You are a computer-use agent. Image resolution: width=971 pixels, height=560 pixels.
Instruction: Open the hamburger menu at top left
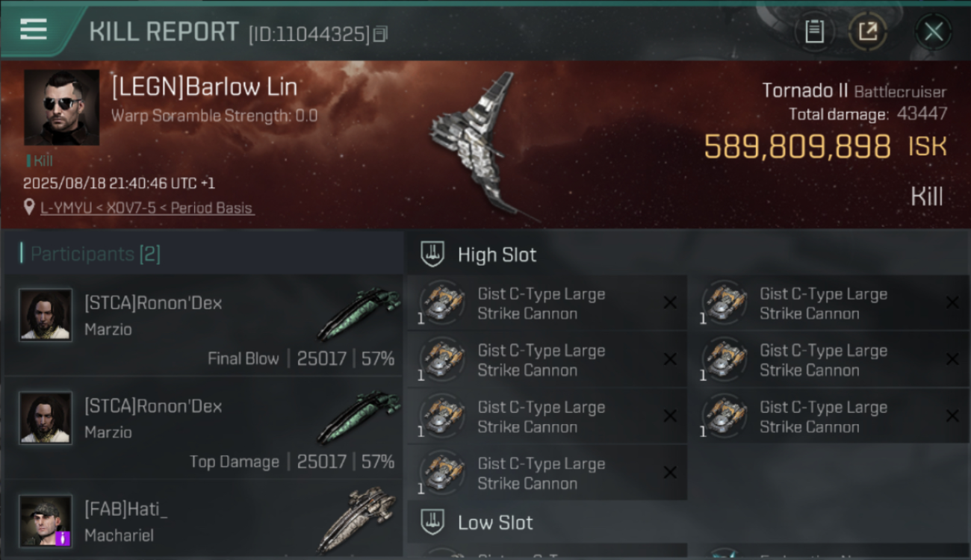[34, 30]
